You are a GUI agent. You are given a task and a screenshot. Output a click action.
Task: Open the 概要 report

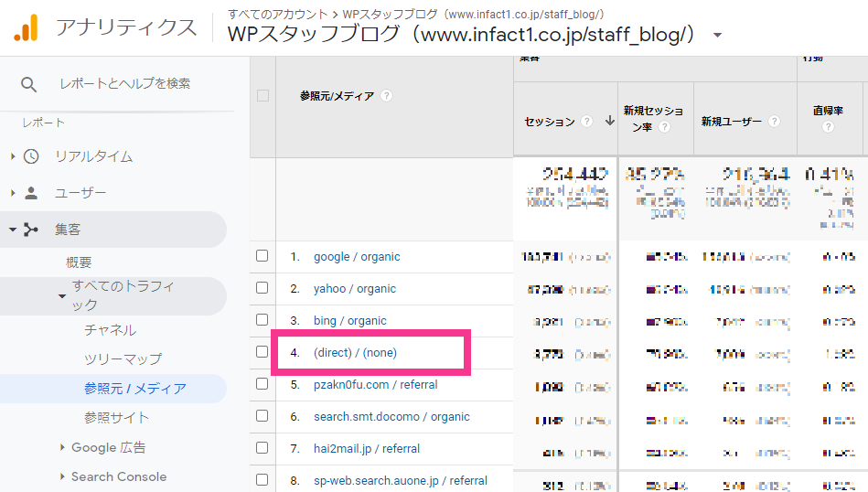[x=79, y=262]
